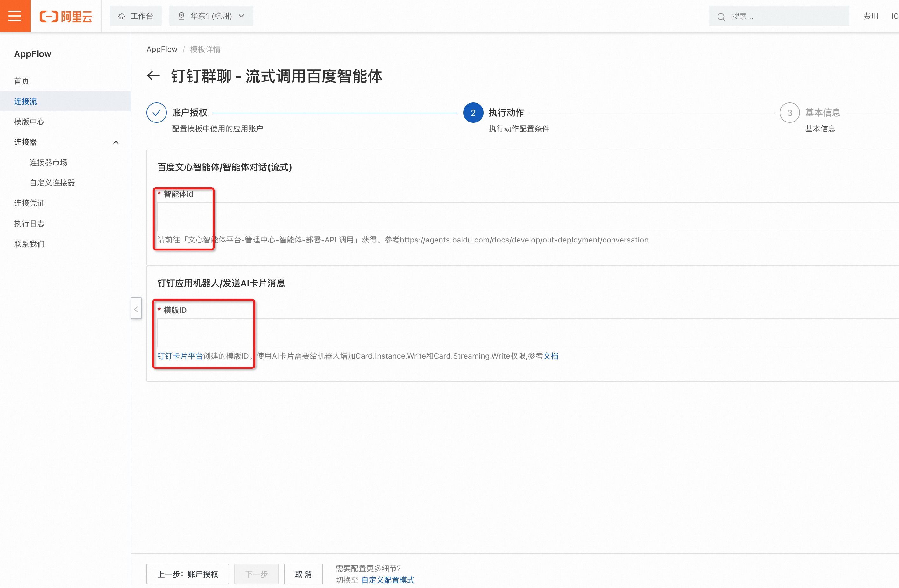
Task: Open the 自定义配置模式 link
Action: click(387, 580)
